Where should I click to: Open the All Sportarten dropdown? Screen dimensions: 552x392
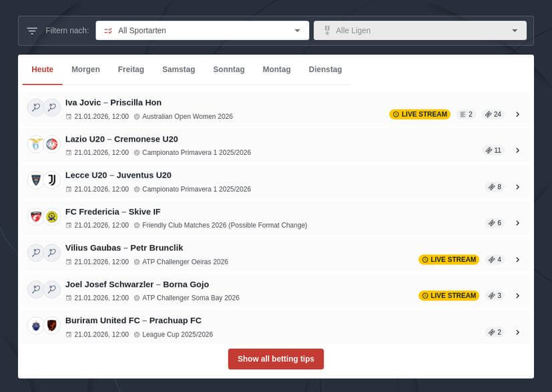click(x=202, y=31)
